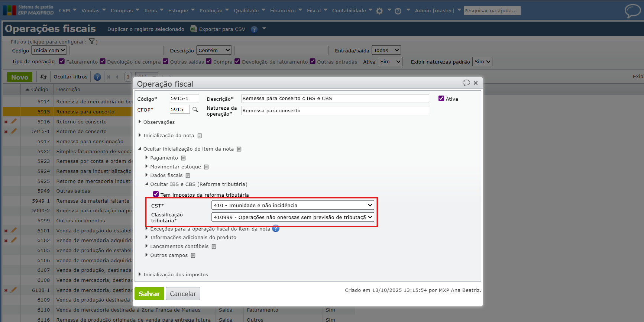Screen dimensions: 644x322
Task: Open the Código 'Inicia com' filter dropdown
Action: (49, 50)
